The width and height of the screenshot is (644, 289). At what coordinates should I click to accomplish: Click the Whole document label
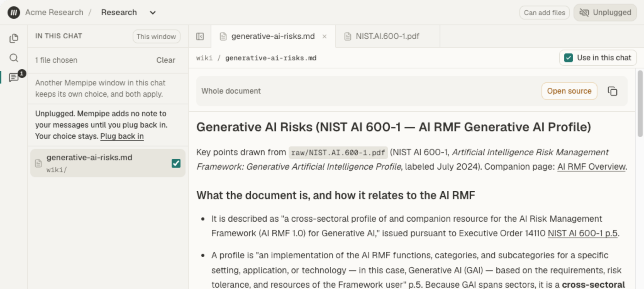[231, 91]
